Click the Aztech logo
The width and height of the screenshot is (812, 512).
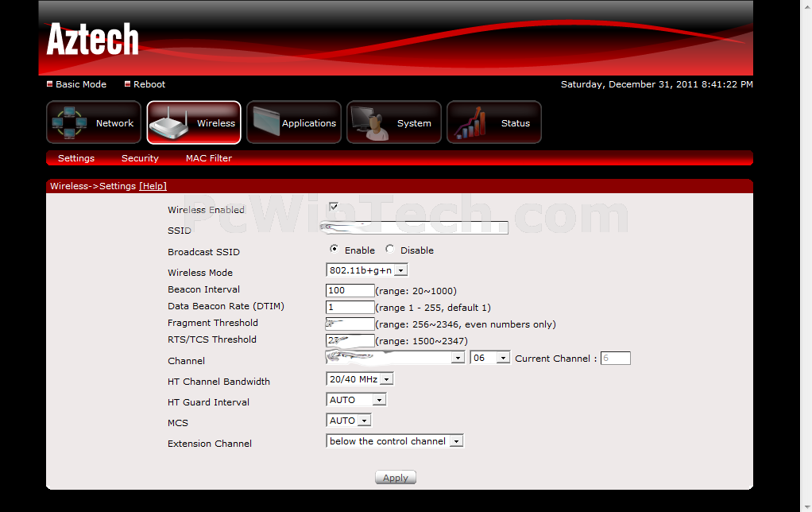(x=93, y=39)
